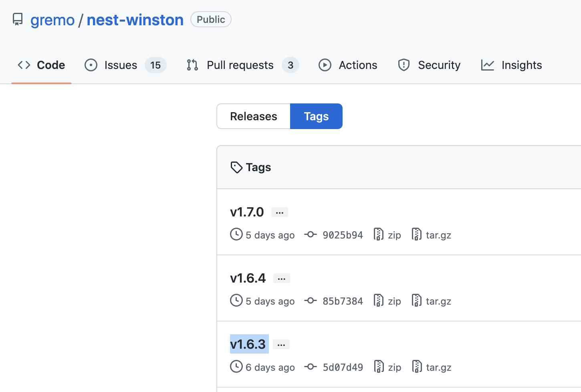581x392 pixels.
Task: Open the Security tab
Action: coord(429,65)
